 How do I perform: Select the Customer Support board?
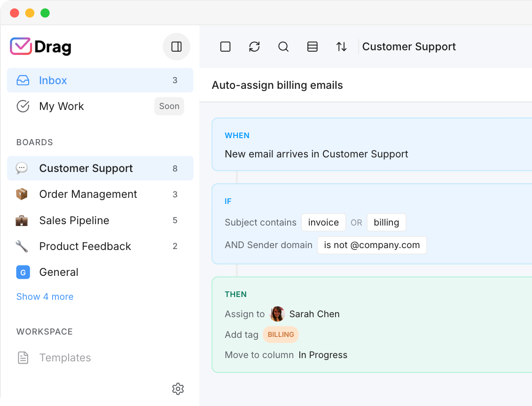(100, 168)
